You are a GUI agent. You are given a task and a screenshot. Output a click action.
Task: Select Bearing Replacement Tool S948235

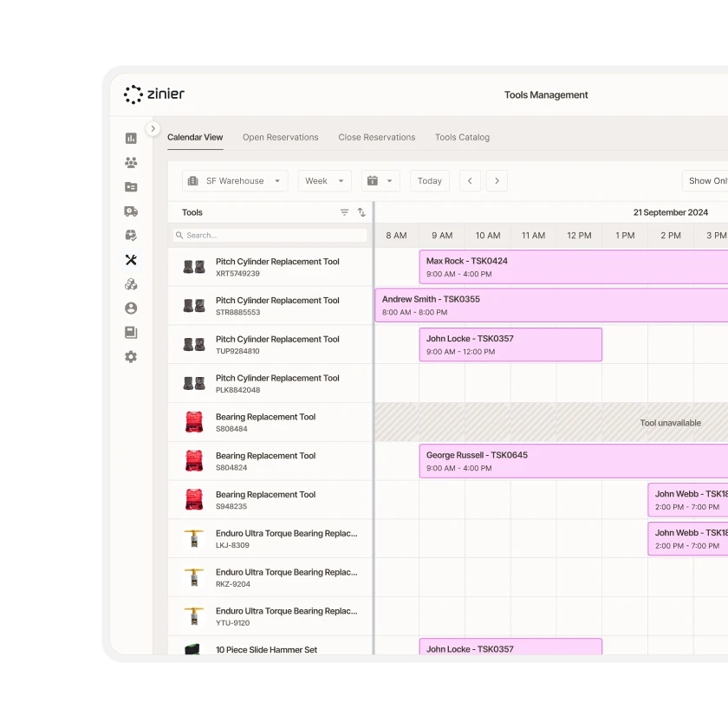(270, 500)
